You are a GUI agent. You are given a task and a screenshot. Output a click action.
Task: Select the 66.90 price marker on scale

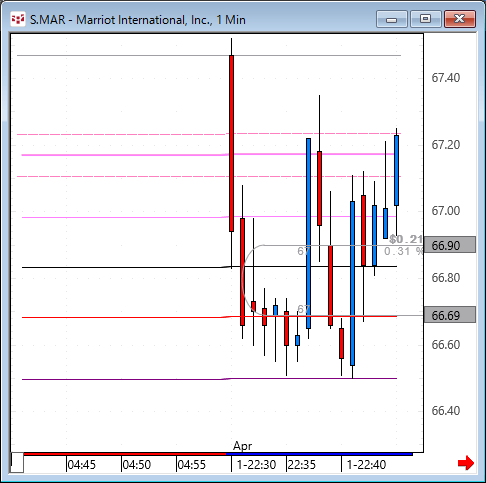coord(449,245)
